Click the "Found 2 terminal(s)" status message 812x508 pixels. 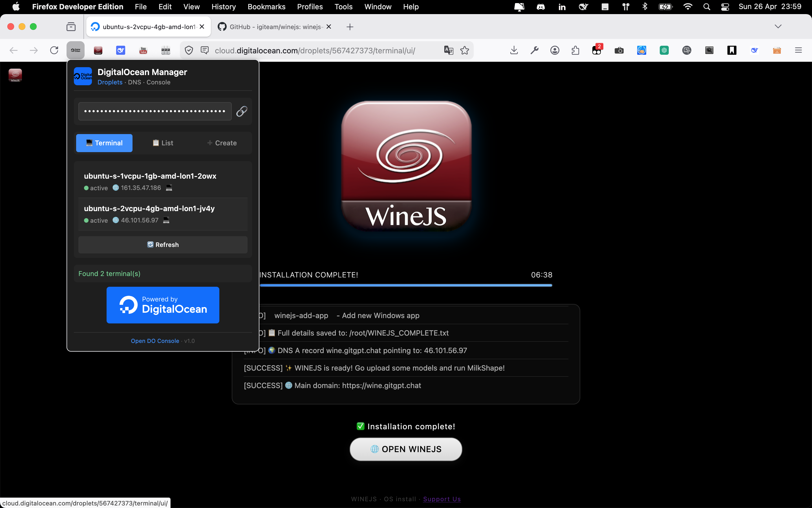click(109, 274)
